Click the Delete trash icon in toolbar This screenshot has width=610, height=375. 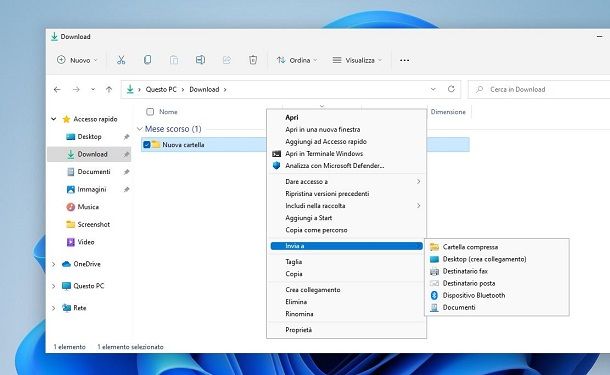click(x=253, y=60)
